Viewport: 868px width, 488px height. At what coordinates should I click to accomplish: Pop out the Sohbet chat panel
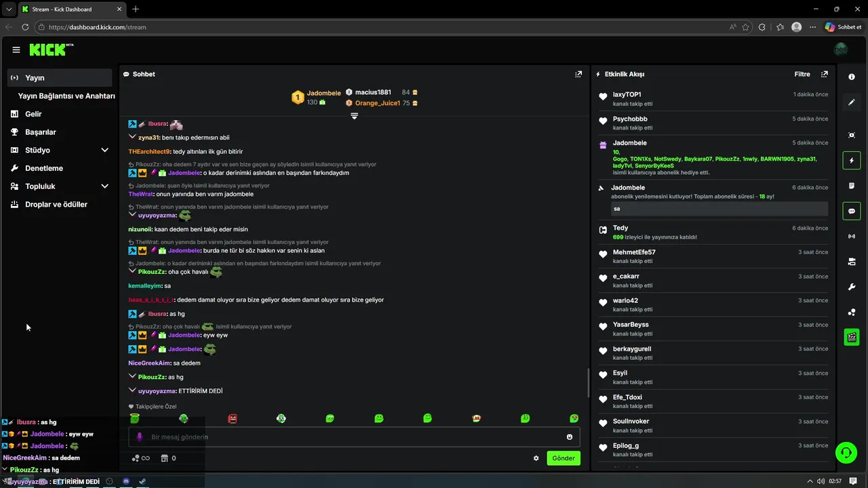point(578,74)
